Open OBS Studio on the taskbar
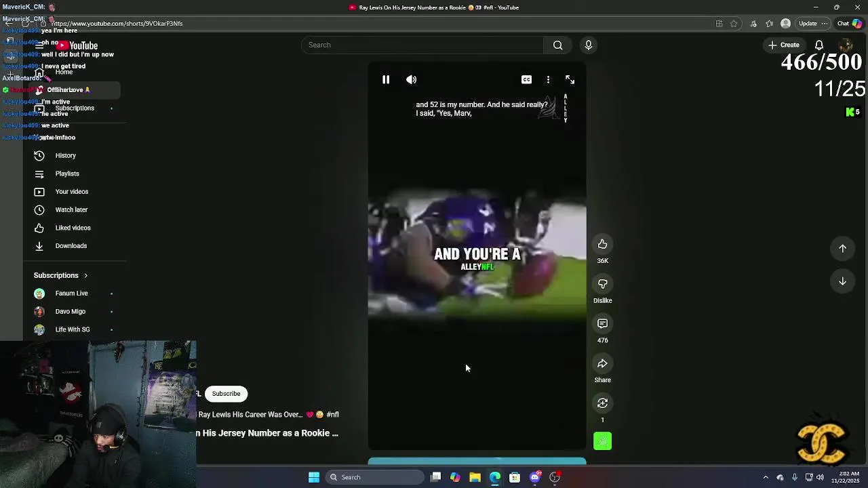 [555, 477]
